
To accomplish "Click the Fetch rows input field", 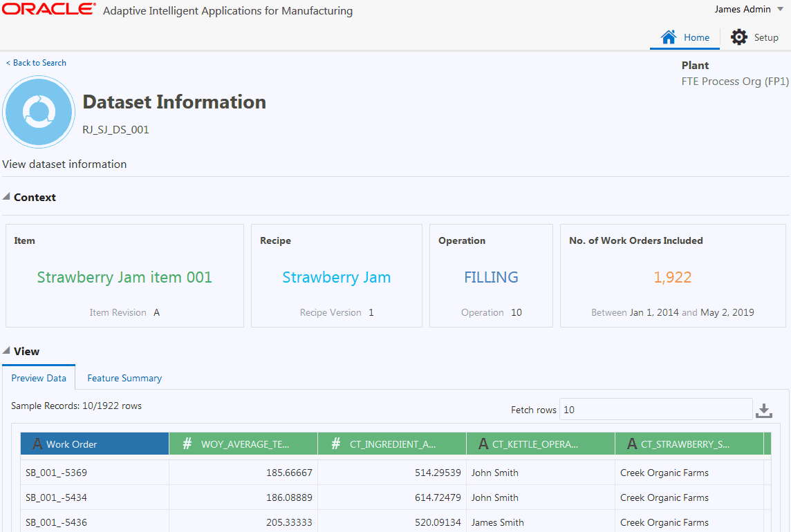I will coord(655,410).
